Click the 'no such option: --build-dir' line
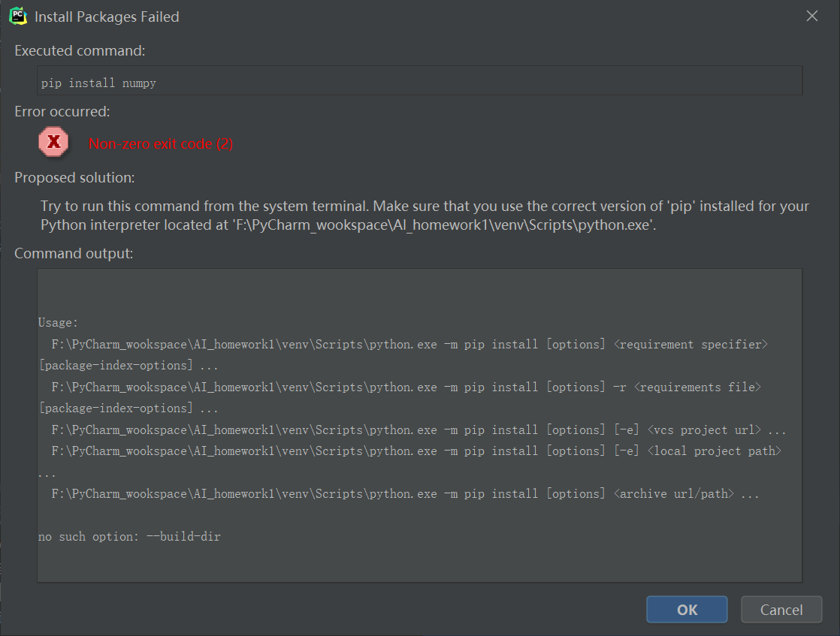 coord(129,537)
